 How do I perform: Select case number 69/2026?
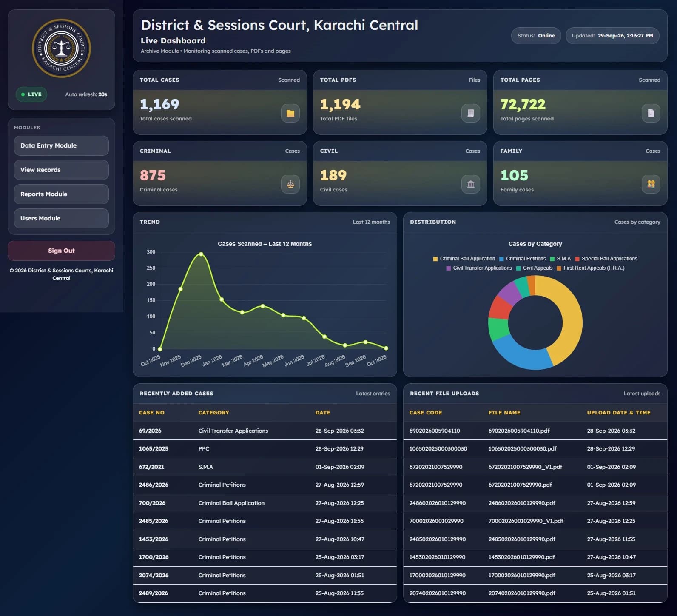[x=150, y=431]
